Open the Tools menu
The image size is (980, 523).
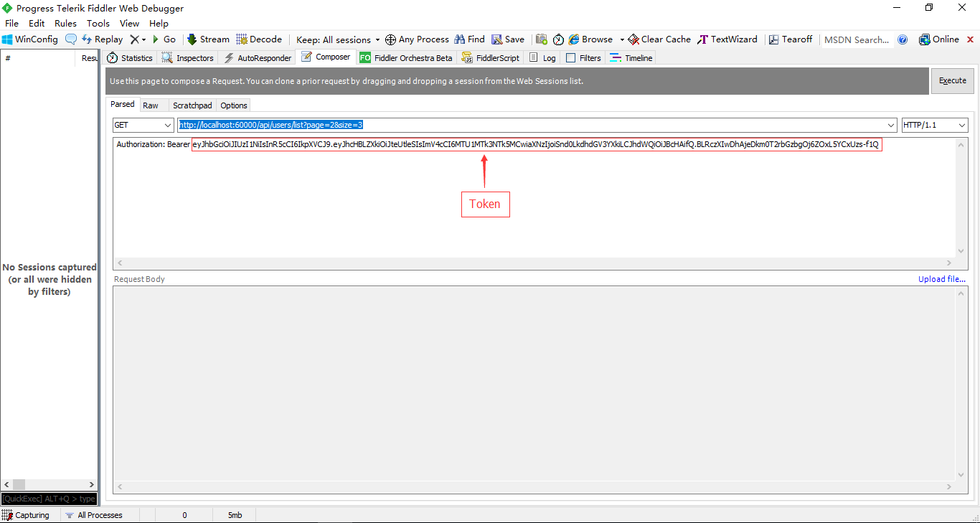click(x=98, y=24)
